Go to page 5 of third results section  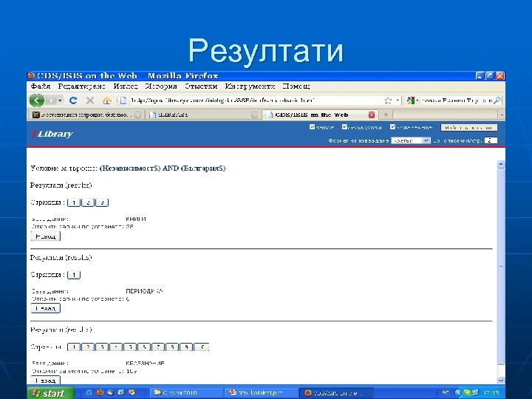[130, 347]
